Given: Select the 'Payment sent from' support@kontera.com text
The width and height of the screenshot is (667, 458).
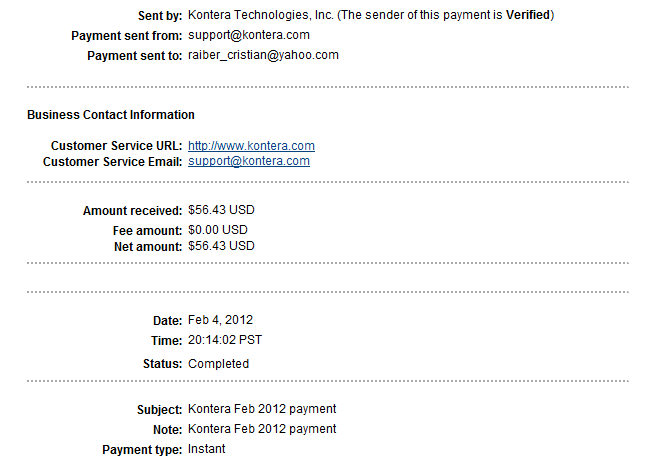Looking at the screenshot, I should (x=249, y=35).
